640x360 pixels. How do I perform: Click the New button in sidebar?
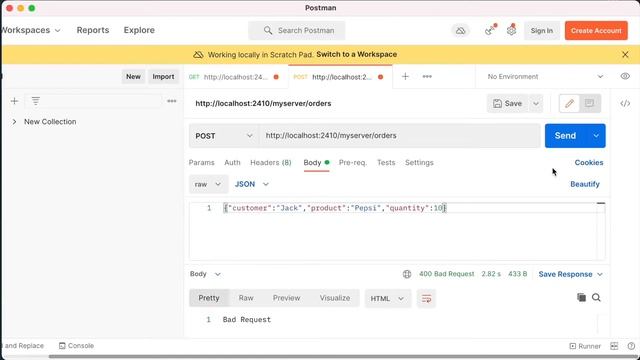(x=133, y=77)
